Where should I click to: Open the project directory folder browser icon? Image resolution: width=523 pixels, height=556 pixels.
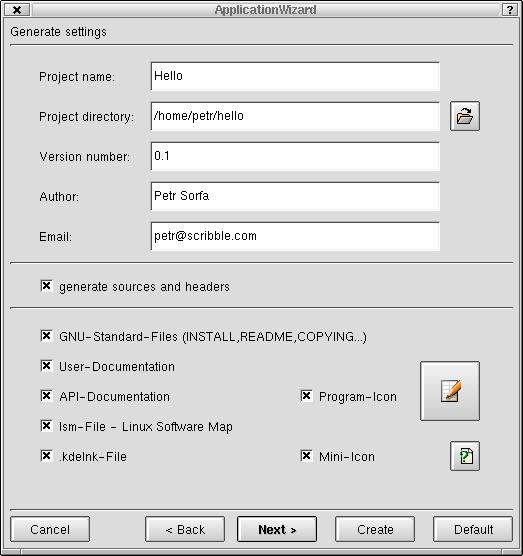click(x=465, y=116)
